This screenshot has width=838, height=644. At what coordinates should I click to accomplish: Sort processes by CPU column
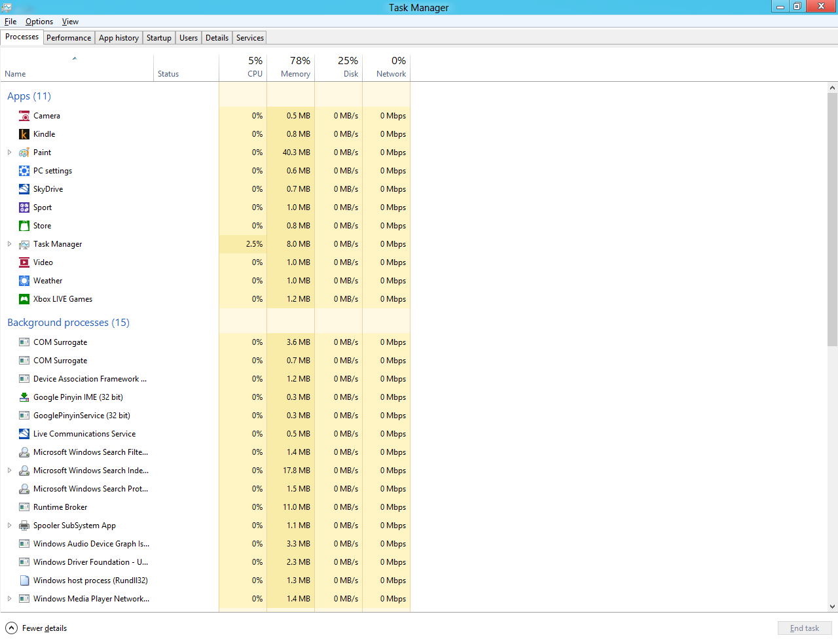(243, 68)
